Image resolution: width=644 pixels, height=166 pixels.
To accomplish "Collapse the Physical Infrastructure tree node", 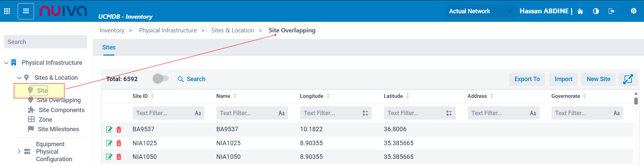I will [6, 63].
